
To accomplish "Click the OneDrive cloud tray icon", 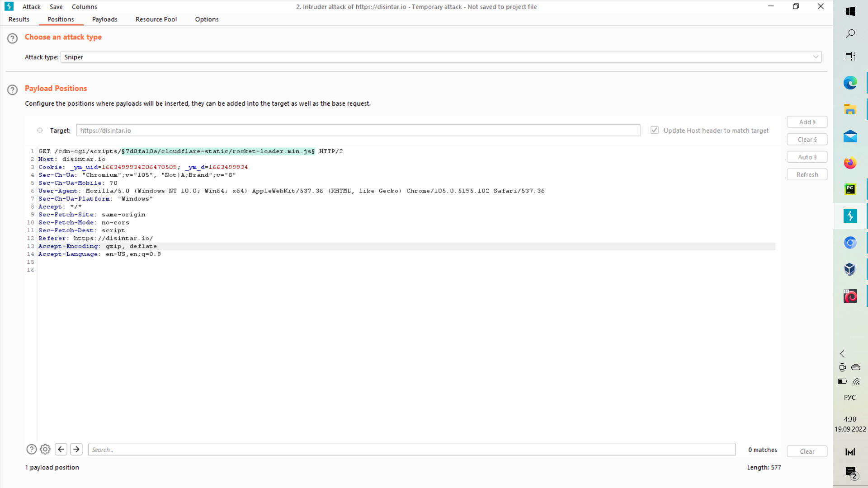I will click(856, 367).
